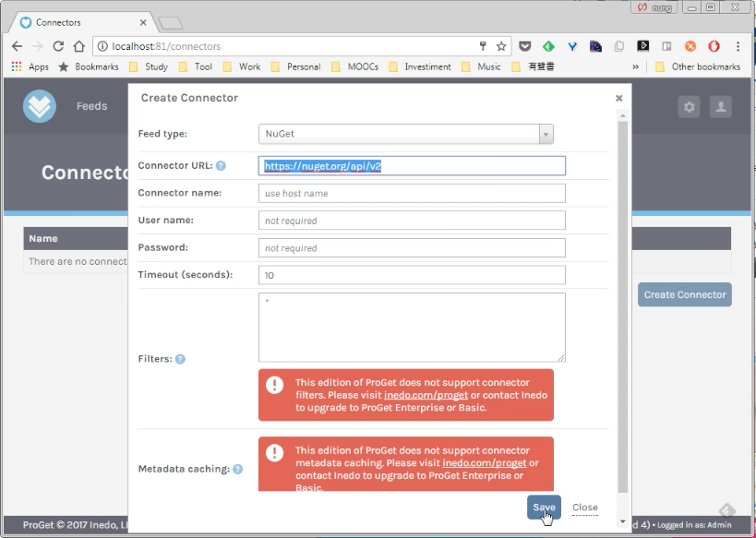This screenshot has height=538, width=756.
Task: Click the page info icon in address bar
Action: coord(102,46)
